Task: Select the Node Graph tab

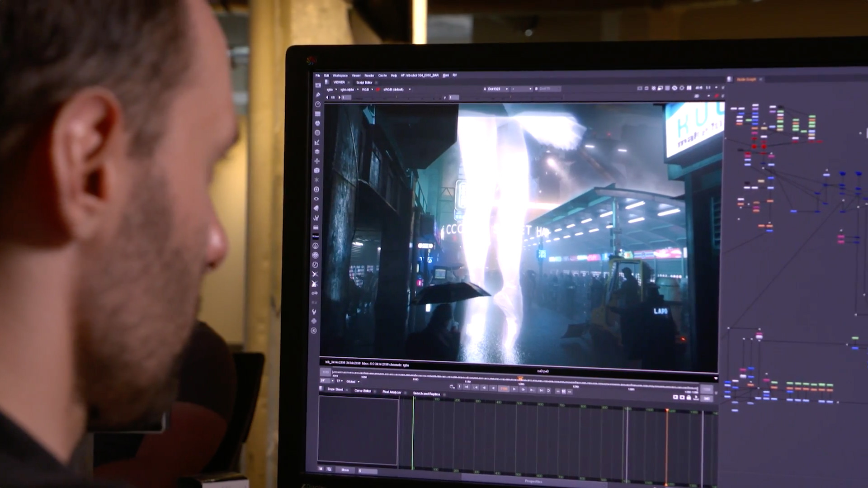Action: coord(746,79)
